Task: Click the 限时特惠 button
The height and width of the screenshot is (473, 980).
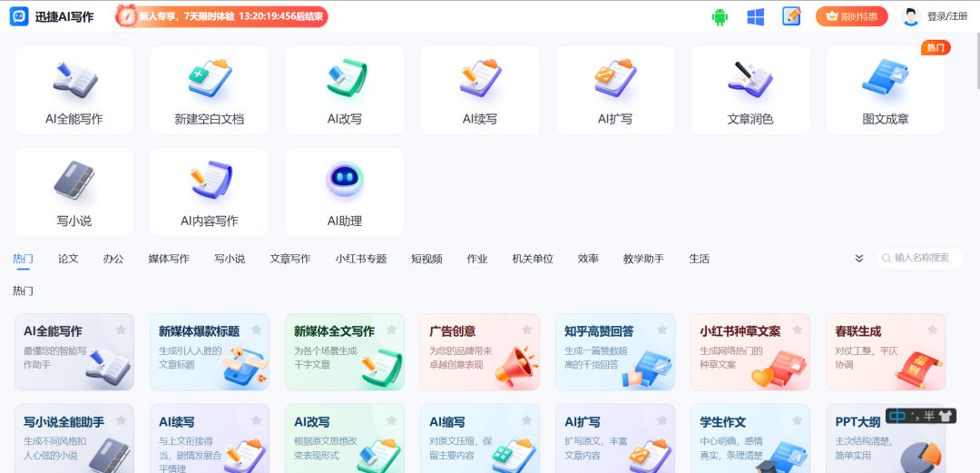Action: [x=851, y=17]
